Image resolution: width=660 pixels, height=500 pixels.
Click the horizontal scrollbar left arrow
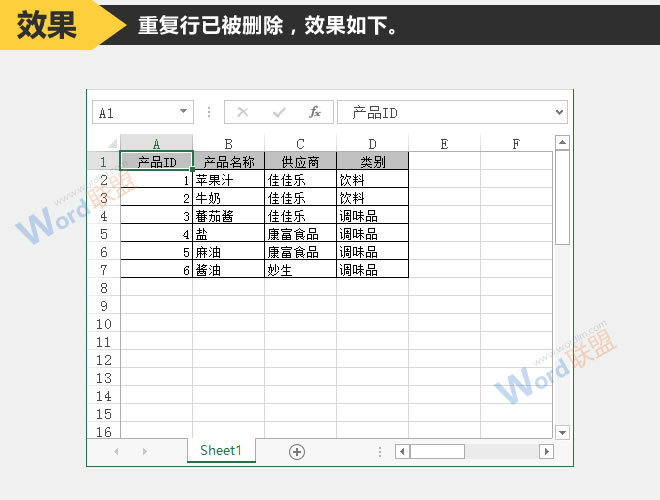click(x=402, y=452)
